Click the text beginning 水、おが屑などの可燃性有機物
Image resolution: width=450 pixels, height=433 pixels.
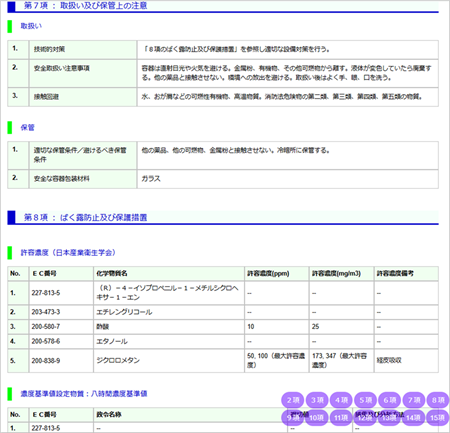pos(282,97)
